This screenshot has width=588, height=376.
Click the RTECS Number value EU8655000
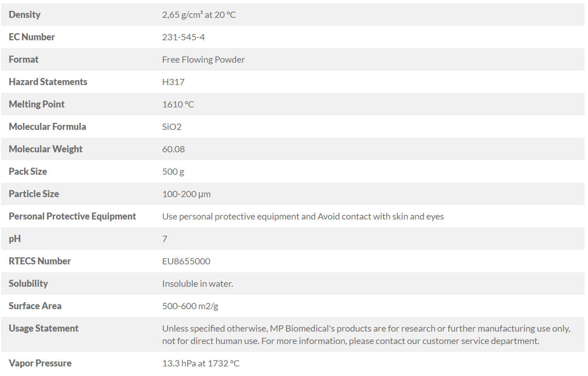click(x=186, y=261)
